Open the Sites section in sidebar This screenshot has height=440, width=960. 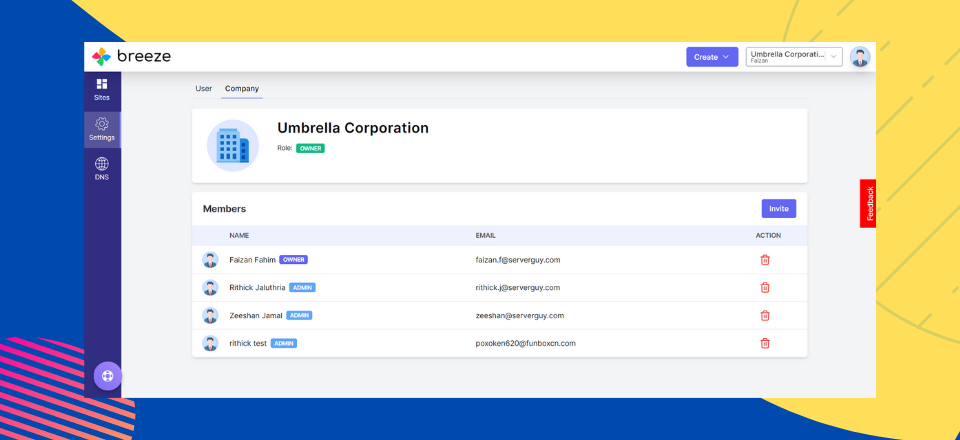tap(102, 89)
